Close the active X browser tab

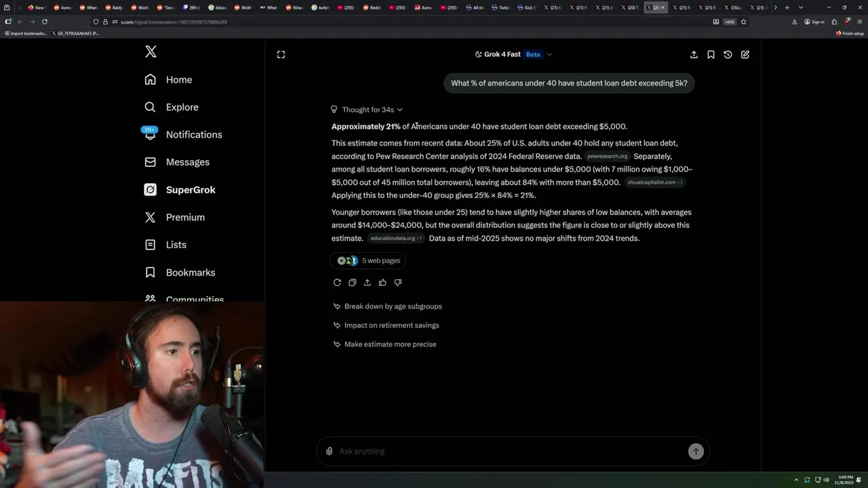point(663,7)
